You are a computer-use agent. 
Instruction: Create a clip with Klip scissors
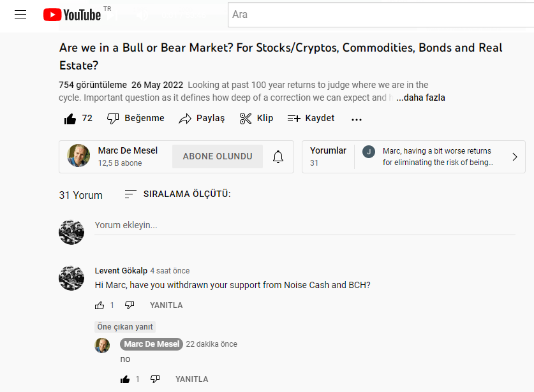click(x=256, y=118)
